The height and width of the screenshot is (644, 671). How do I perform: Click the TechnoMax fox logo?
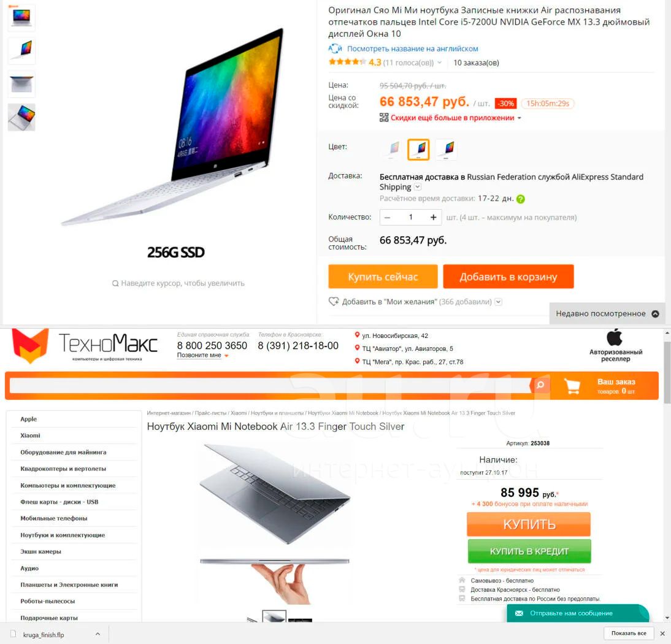point(30,346)
